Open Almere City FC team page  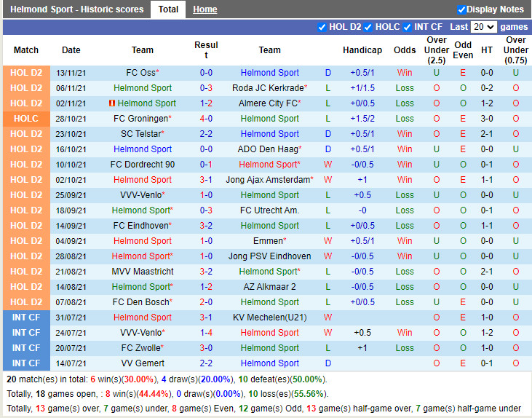(267, 103)
